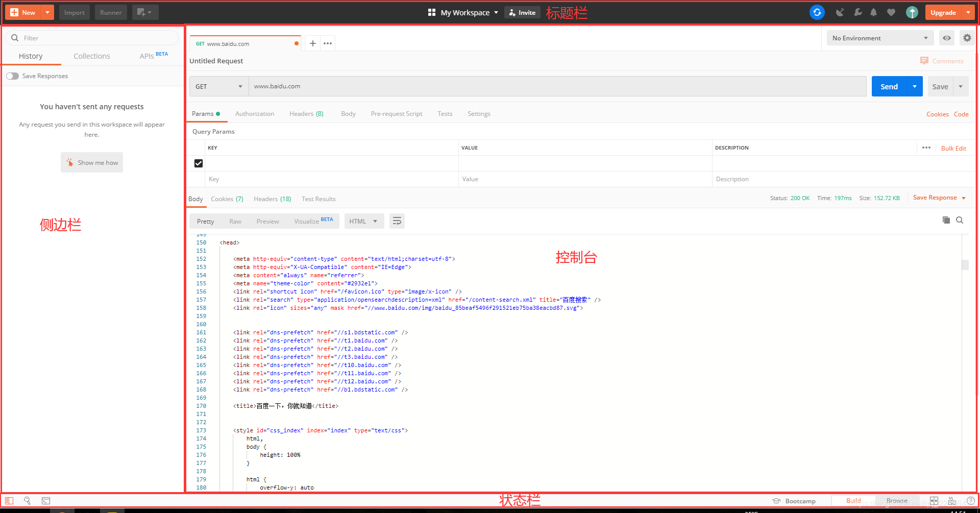Open the Save Response dropdown
Viewport: 980px width, 513px height.
pos(939,198)
